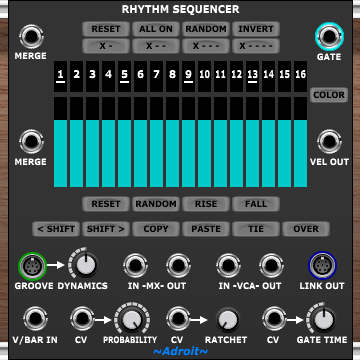Click the PASTE button
The image size is (360, 360).
pos(206,229)
